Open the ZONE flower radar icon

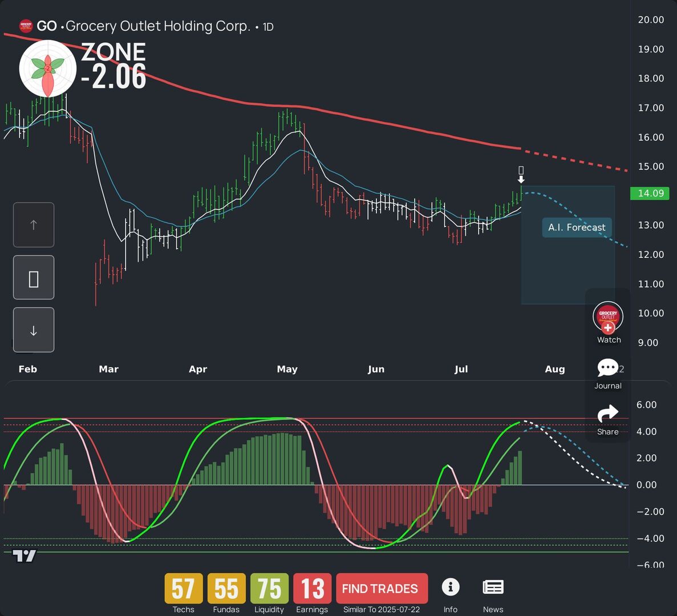(x=48, y=68)
